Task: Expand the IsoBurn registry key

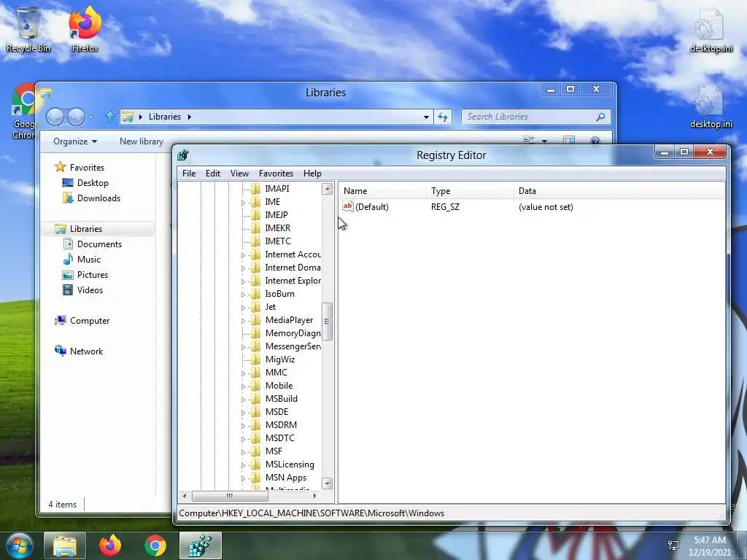Action: click(x=243, y=295)
